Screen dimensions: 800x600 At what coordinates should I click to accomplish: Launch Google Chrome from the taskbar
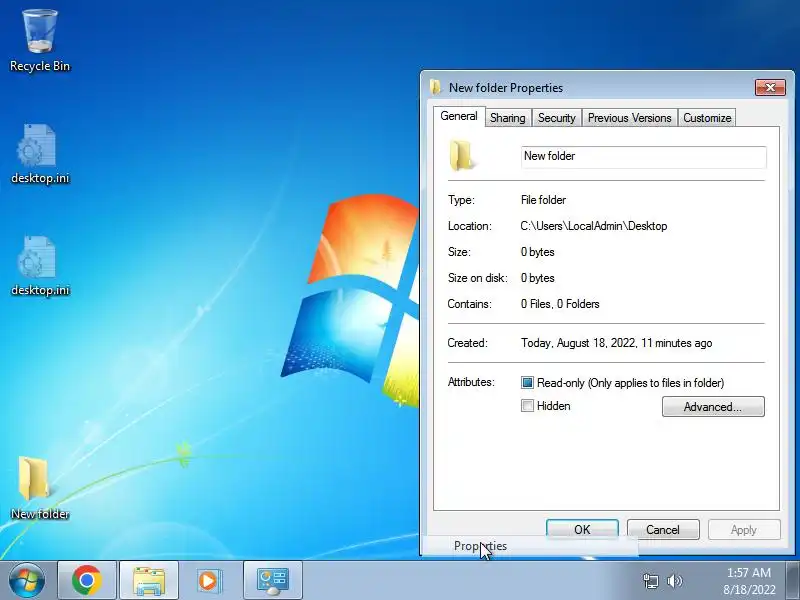pyautogui.click(x=87, y=580)
